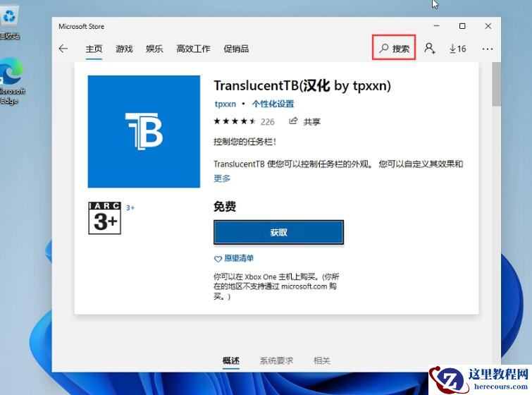The image size is (532, 395).
Task: Click the 3+ age rating link
Action: (130, 207)
